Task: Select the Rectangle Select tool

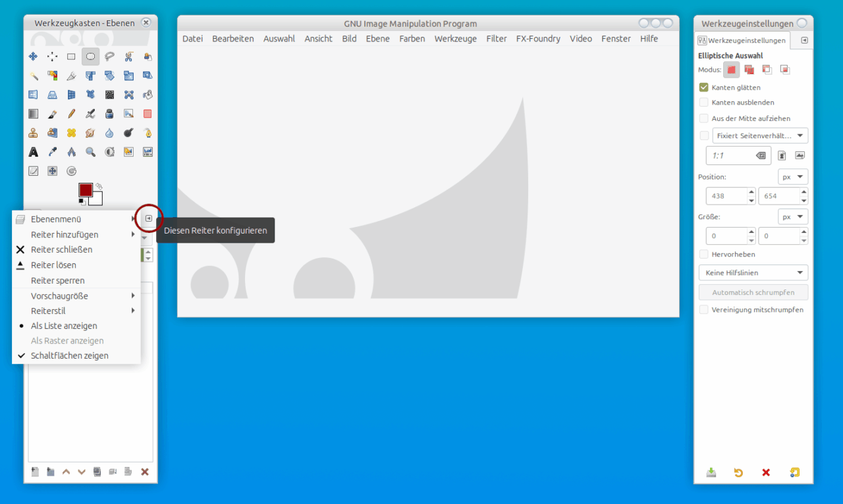Action: [72, 57]
